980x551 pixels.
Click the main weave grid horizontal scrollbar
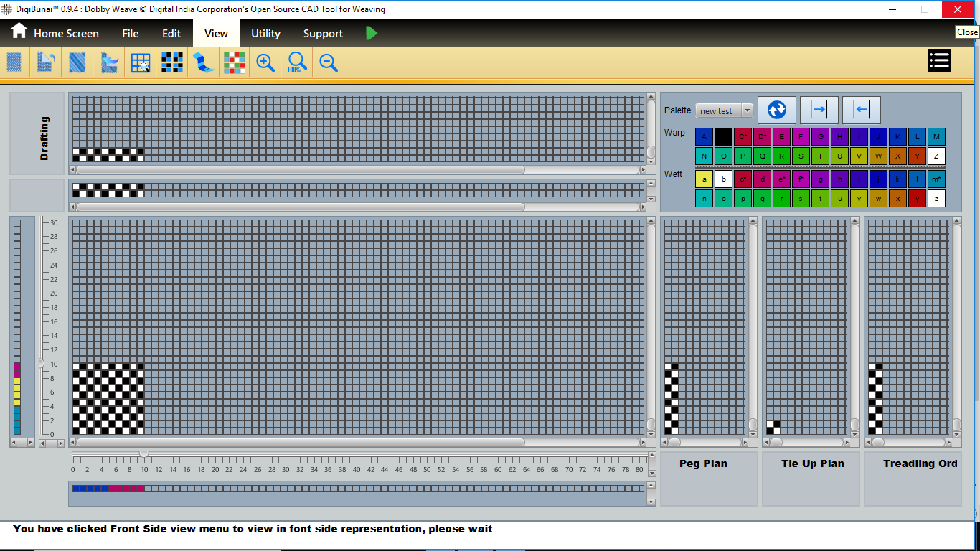300,443
